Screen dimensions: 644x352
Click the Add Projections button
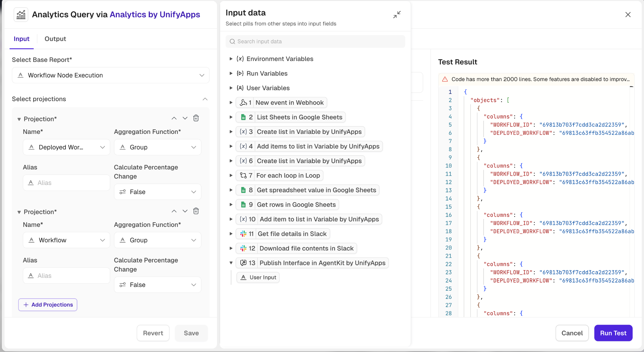coord(48,305)
